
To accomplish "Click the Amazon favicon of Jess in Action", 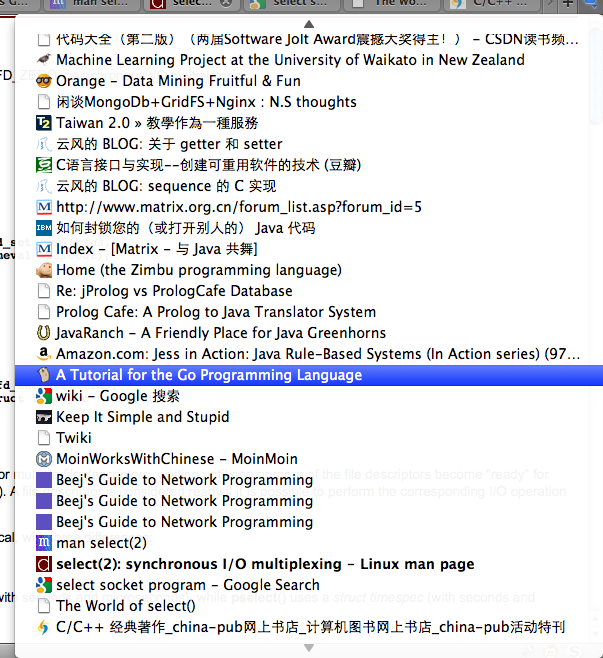I will [44, 354].
